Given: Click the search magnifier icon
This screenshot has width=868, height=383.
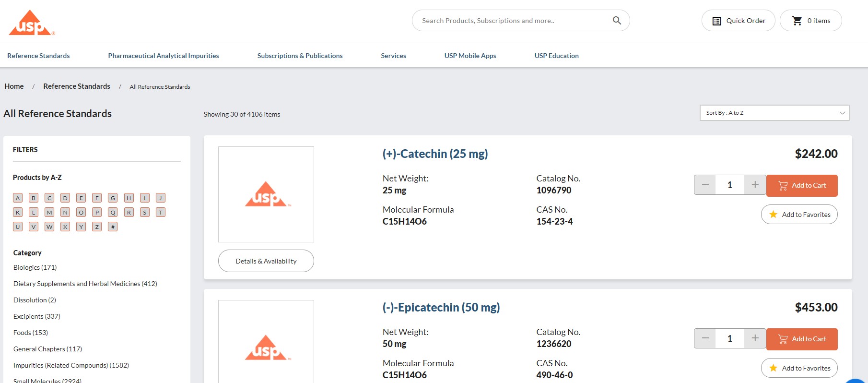Looking at the screenshot, I should (x=617, y=21).
